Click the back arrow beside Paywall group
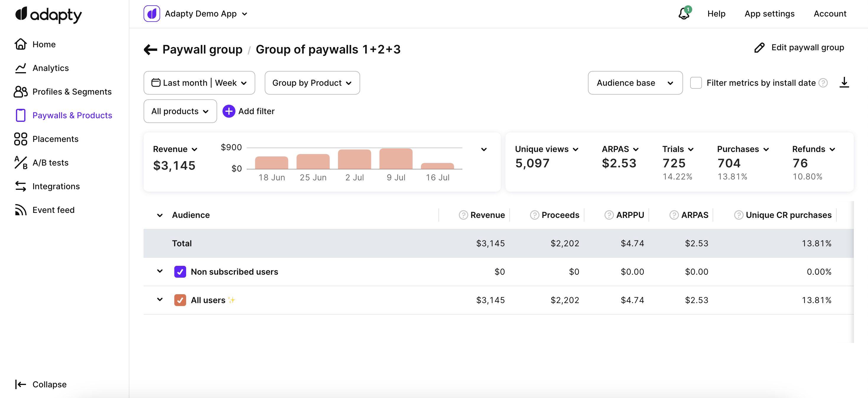This screenshot has width=868, height=398. coord(150,50)
